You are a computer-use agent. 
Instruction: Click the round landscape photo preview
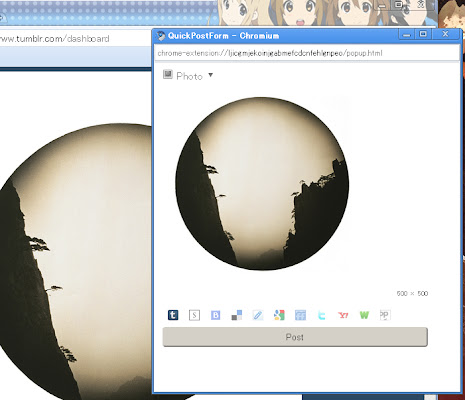[x=262, y=183]
